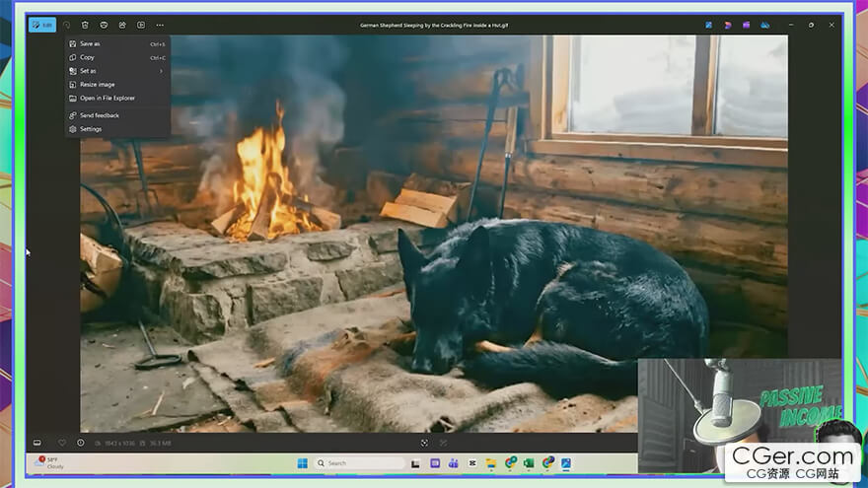Open CapCut from the taskbar
The height and width of the screenshot is (488, 868).
coord(472,463)
